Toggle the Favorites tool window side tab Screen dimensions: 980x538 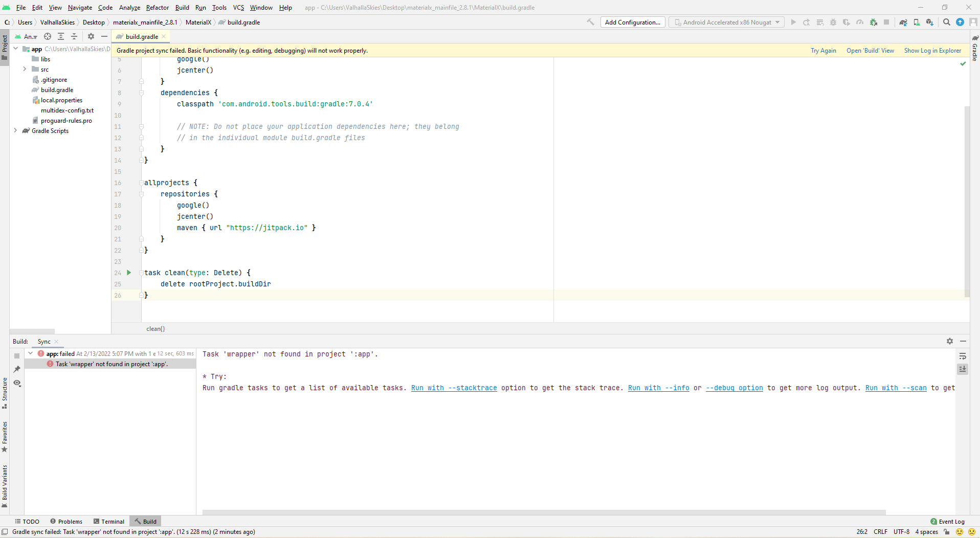5,437
